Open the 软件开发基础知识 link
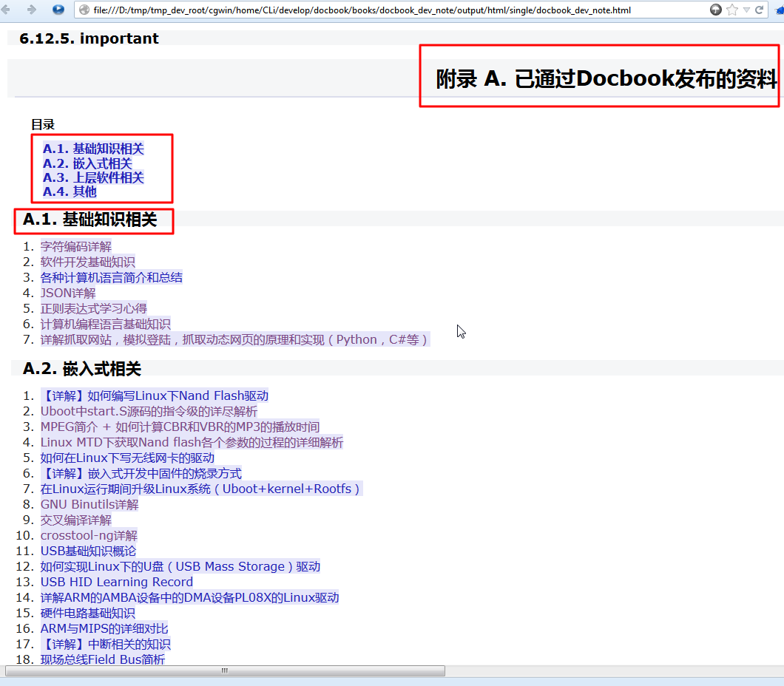 [88, 262]
